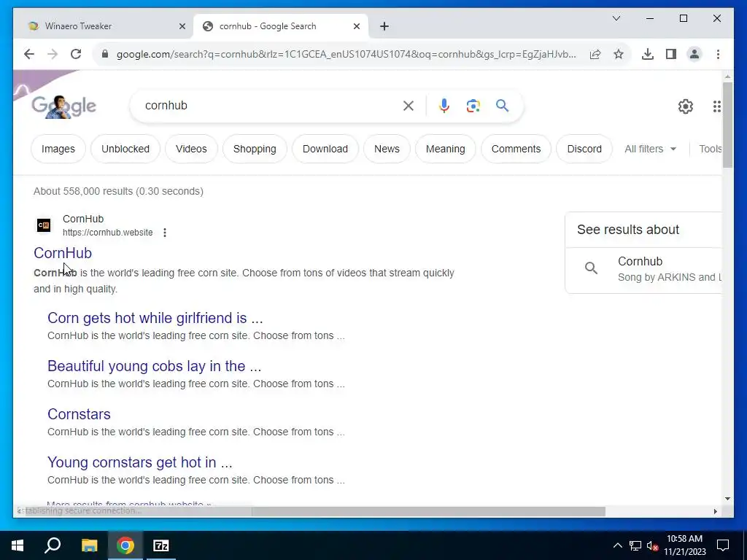The height and width of the screenshot is (560, 747).
Task: Click the Google doodle logo
Action: coord(64,106)
